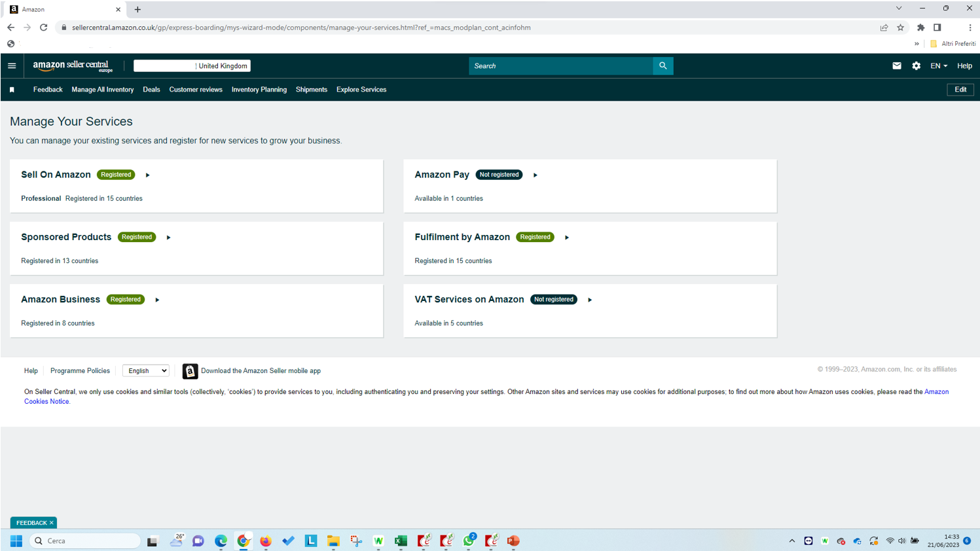The width and height of the screenshot is (980, 551).
Task: Click the bookmark flag icon in nav bar
Action: coord(12,90)
